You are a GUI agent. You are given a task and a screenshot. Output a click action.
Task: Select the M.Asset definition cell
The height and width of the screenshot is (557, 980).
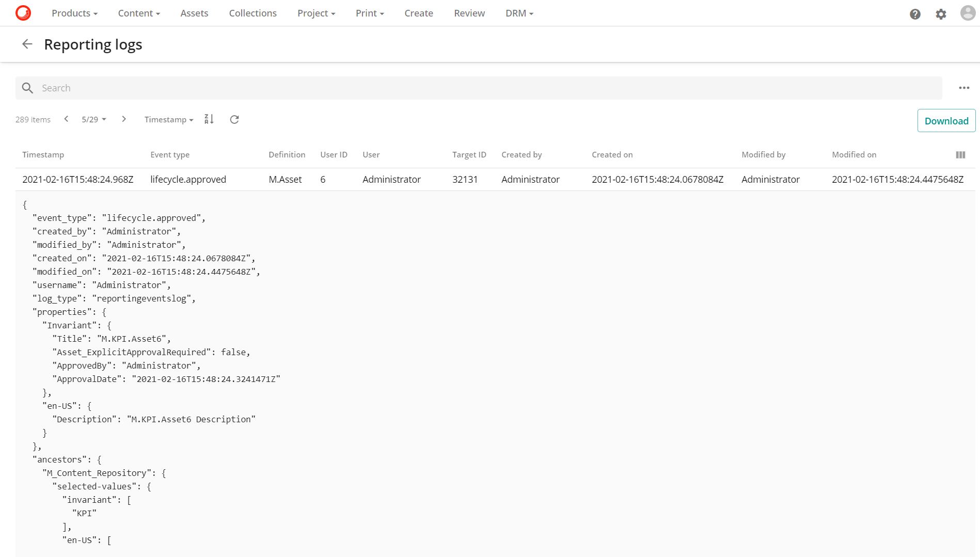point(285,180)
